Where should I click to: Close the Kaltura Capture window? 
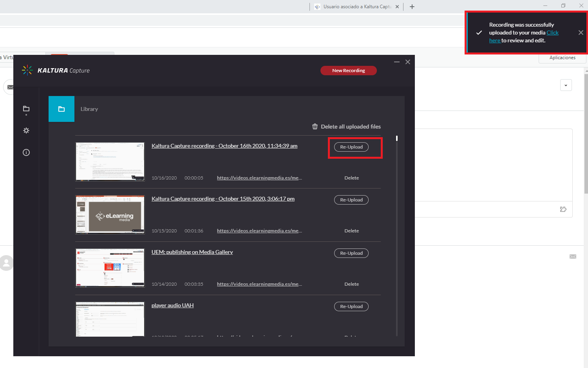pyautogui.click(x=408, y=62)
